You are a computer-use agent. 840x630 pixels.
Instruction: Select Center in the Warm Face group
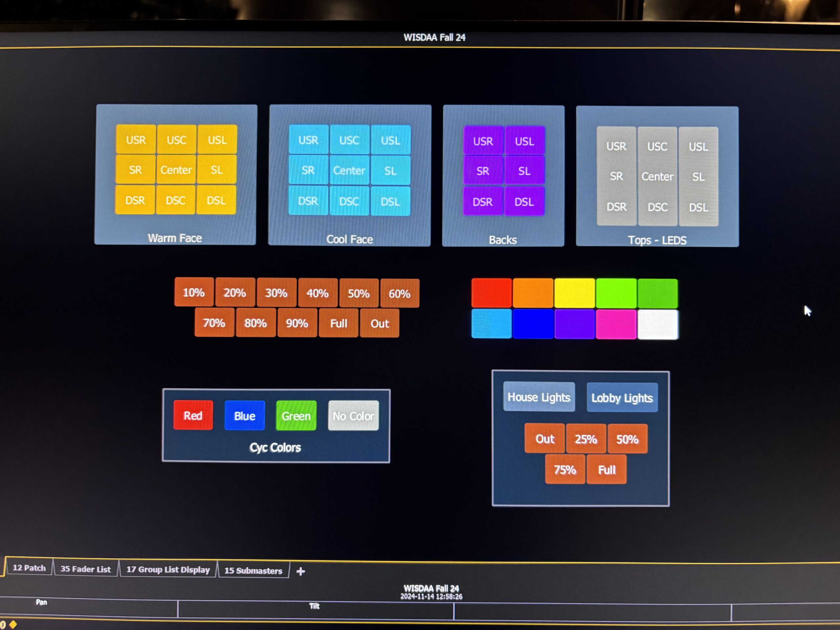point(176,169)
